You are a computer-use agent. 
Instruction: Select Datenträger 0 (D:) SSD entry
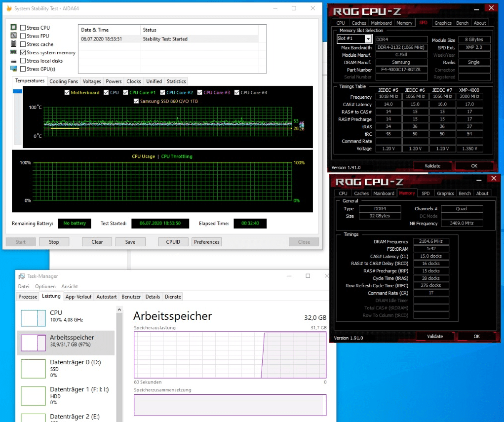coord(66,368)
